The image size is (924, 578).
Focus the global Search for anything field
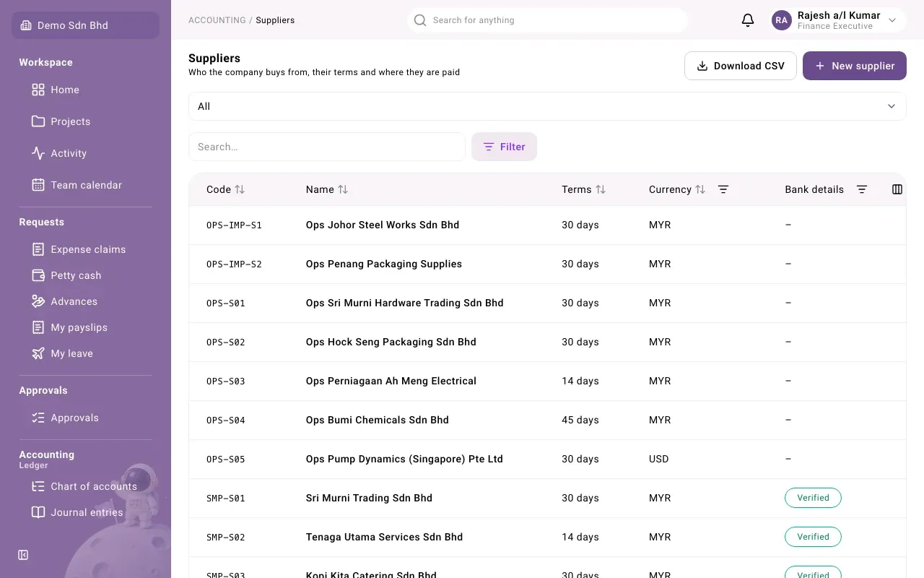[x=547, y=20]
